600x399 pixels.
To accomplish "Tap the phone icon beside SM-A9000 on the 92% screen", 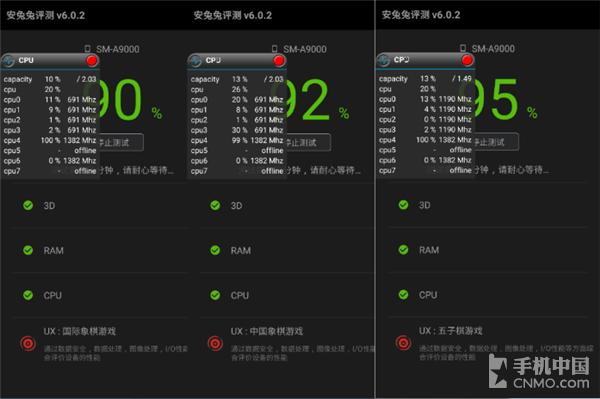I will pyautogui.click(x=274, y=49).
